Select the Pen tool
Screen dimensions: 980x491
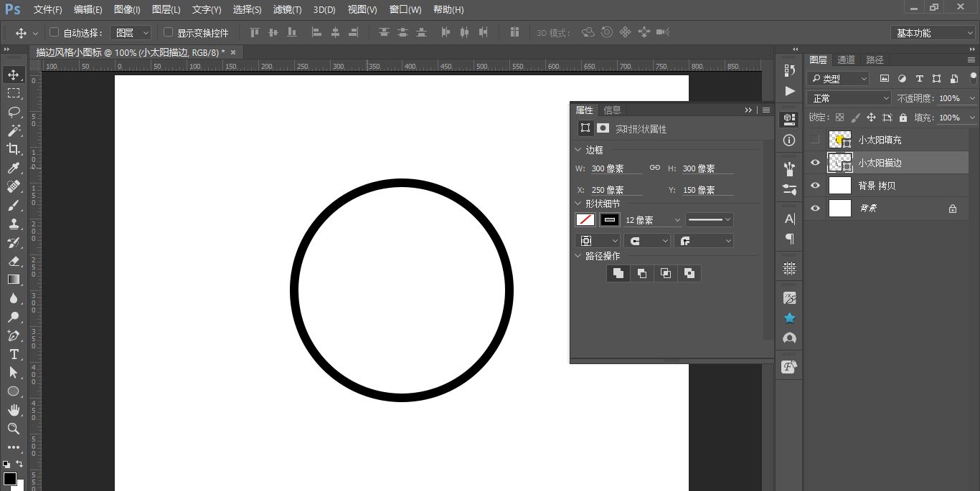[x=14, y=335]
